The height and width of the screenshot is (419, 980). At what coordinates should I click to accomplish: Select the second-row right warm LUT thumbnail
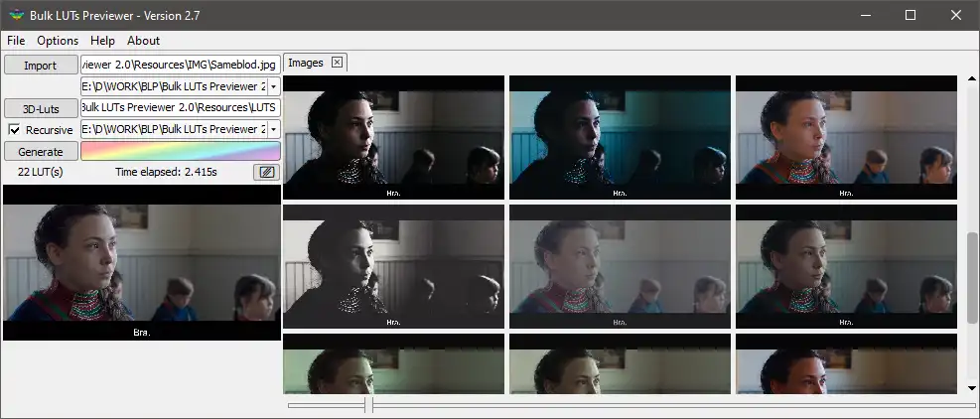click(846, 266)
